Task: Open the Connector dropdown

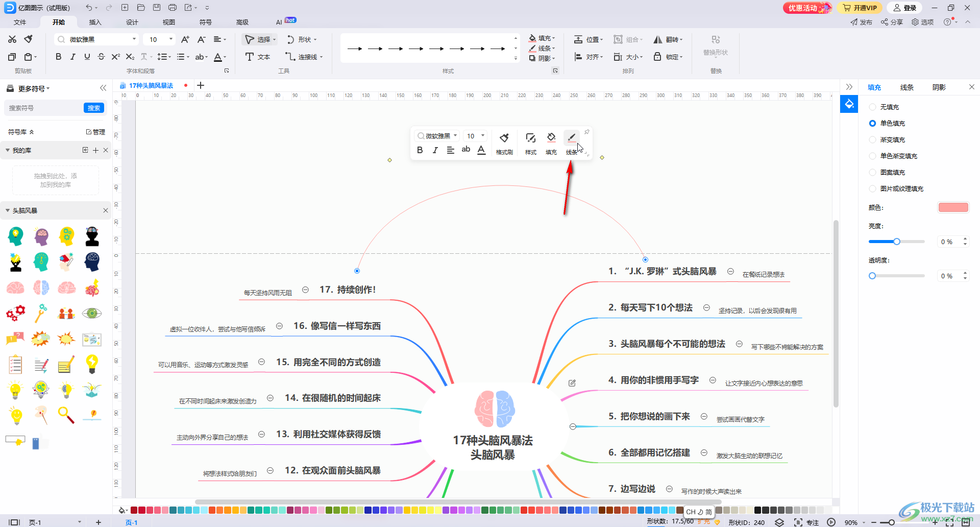Action: point(322,57)
